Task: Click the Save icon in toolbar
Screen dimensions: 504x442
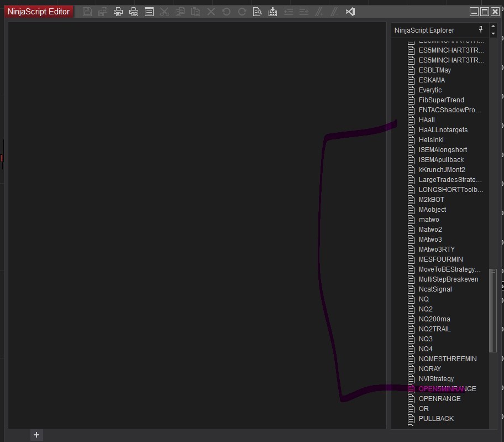Action: point(87,12)
